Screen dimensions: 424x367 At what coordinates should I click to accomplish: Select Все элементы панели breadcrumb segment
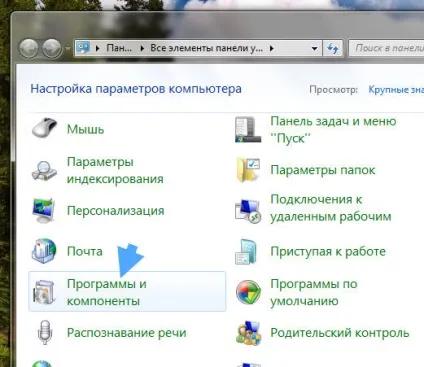pyautogui.click(x=206, y=48)
